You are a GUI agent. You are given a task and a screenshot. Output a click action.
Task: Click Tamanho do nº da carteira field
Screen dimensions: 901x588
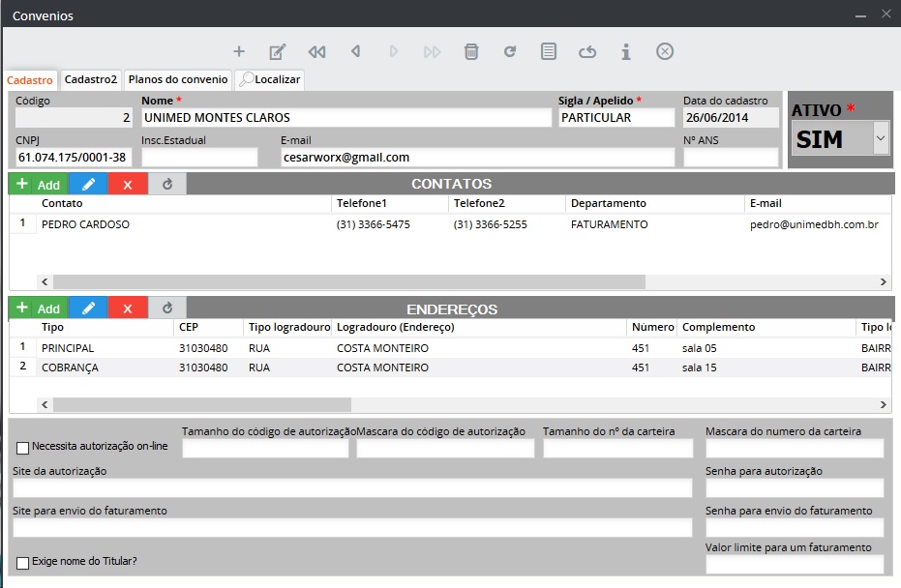pyautogui.click(x=618, y=448)
